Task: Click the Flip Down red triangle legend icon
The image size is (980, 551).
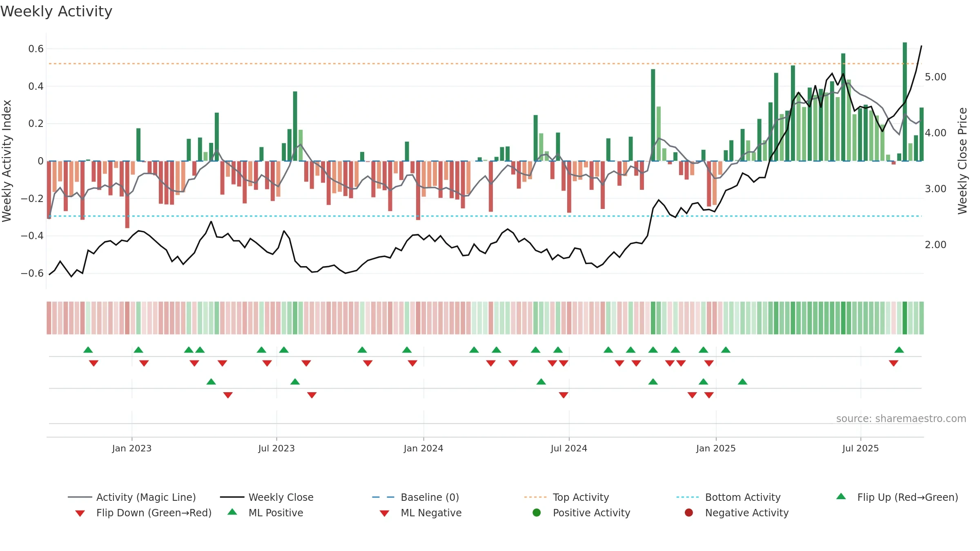Action: click(x=80, y=513)
